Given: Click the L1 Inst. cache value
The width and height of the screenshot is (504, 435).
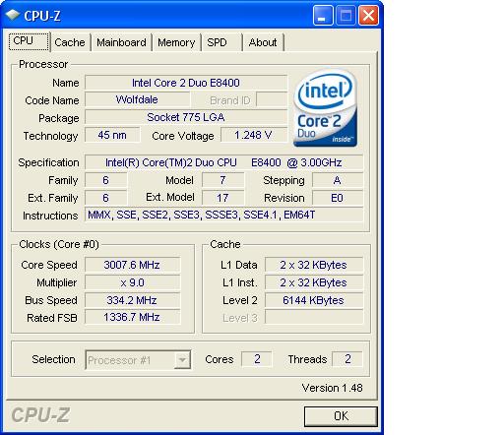Looking at the screenshot, I should pyautogui.click(x=314, y=282).
